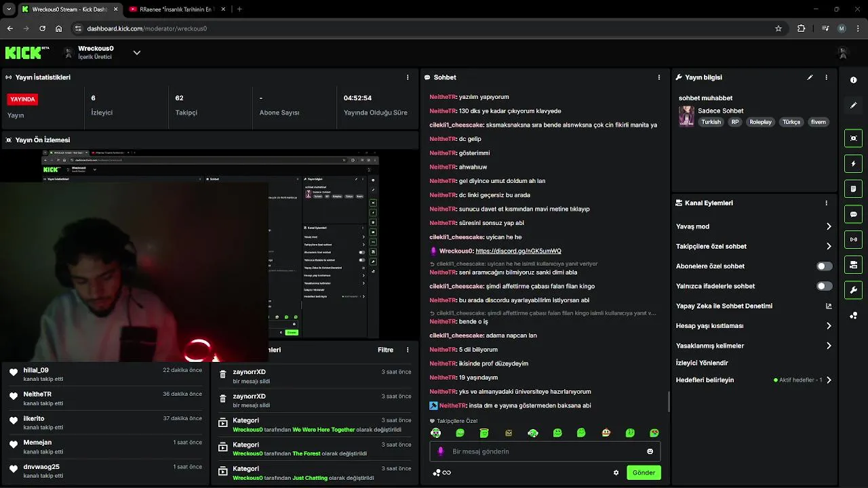Click the Bir mesaj gönderin input field

click(545, 451)
